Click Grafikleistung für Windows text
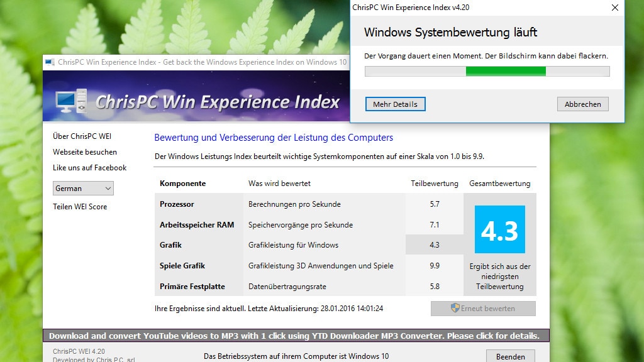Viewport: 644px width, 362px height. 293,245
